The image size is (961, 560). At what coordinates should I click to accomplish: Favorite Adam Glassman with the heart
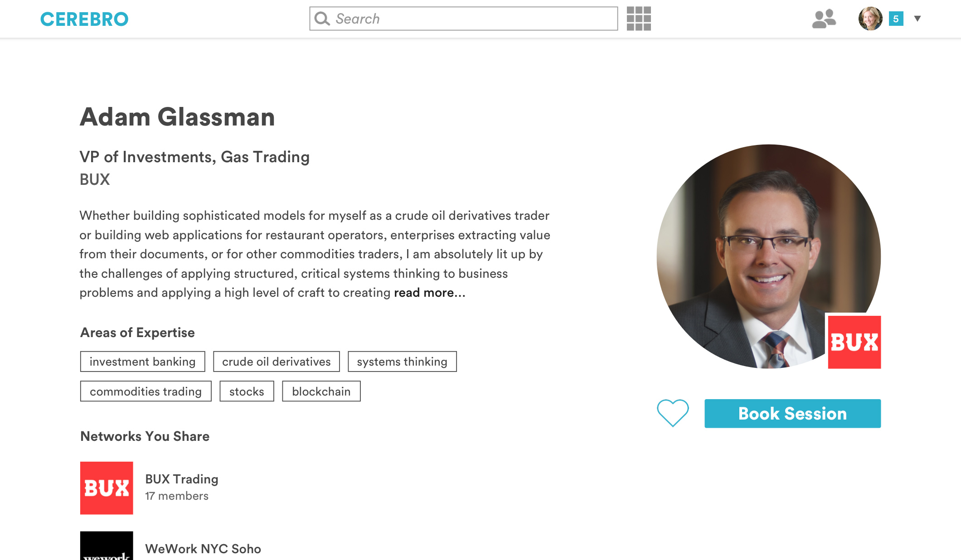point(673,413)
